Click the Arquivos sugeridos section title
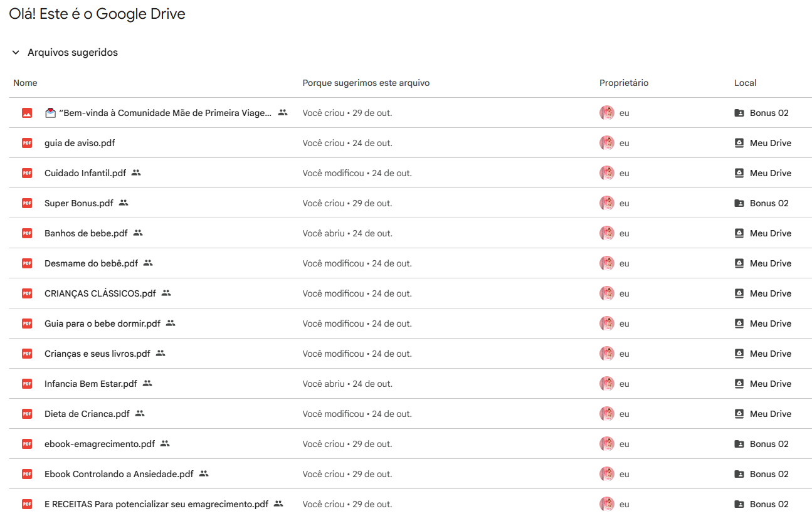Screen dimensions: 812x516 pos(73,53)
